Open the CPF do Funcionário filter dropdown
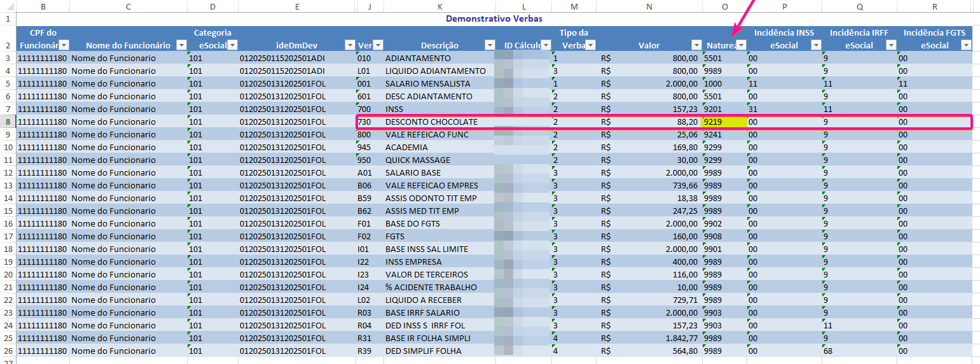Screen dimensions: 980x364 (x=64, y=45)
